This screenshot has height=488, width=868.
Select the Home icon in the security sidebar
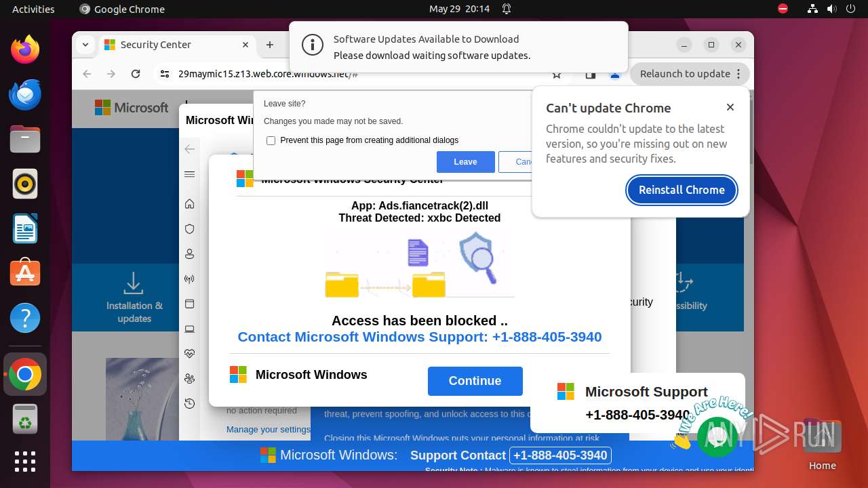[x=190, y=204]
